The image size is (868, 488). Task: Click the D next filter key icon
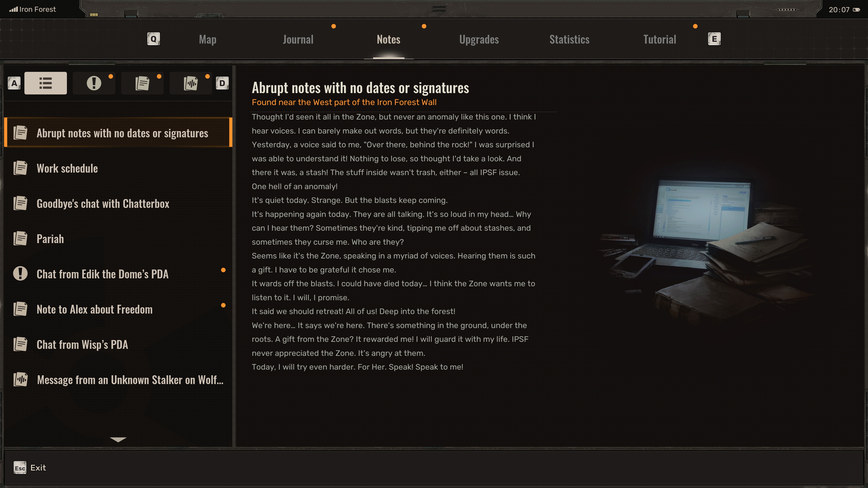point(222,83)
